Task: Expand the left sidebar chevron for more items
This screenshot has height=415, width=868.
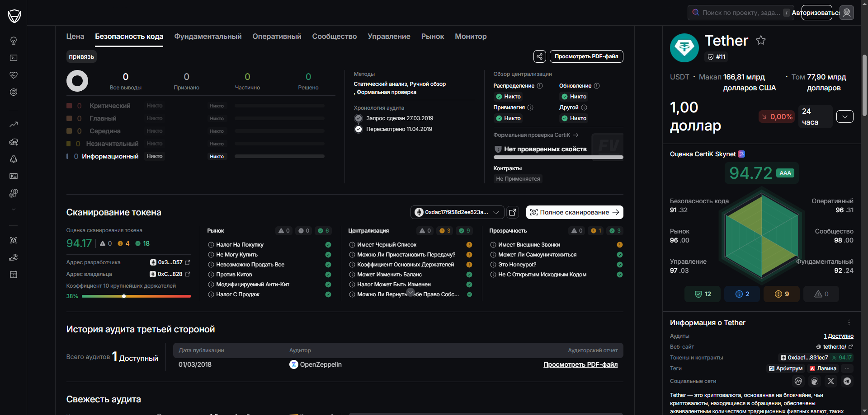Action: click(14, 210)
